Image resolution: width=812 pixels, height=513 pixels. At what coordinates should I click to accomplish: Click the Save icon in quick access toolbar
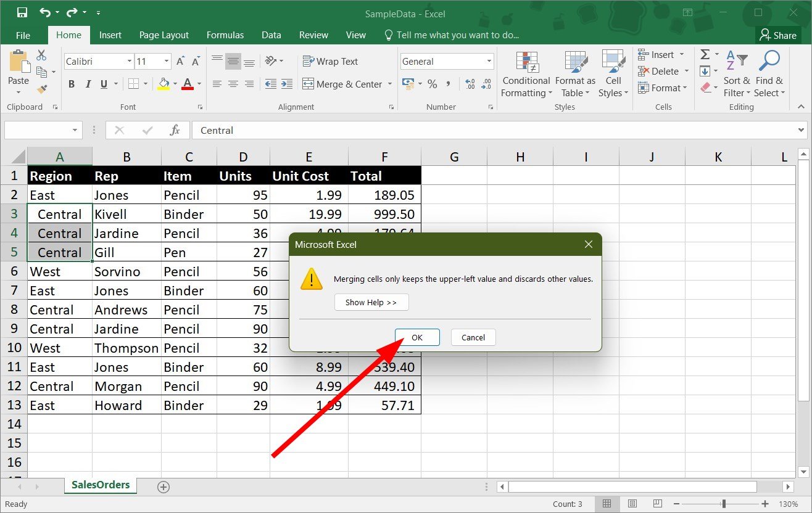pyautogui.click(x=22, y=12)
